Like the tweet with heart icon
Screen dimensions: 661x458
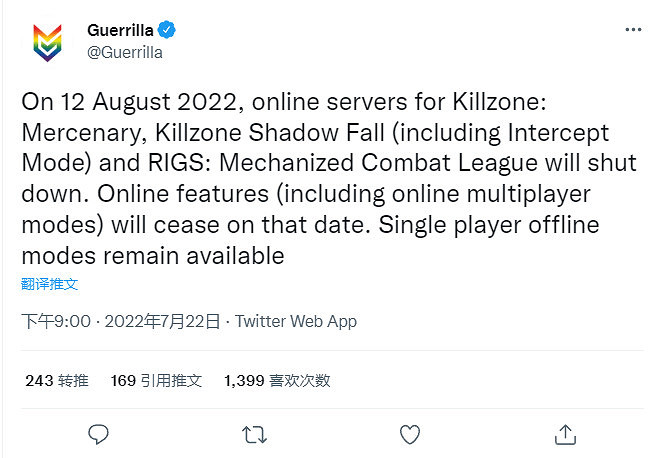(409, 433)
